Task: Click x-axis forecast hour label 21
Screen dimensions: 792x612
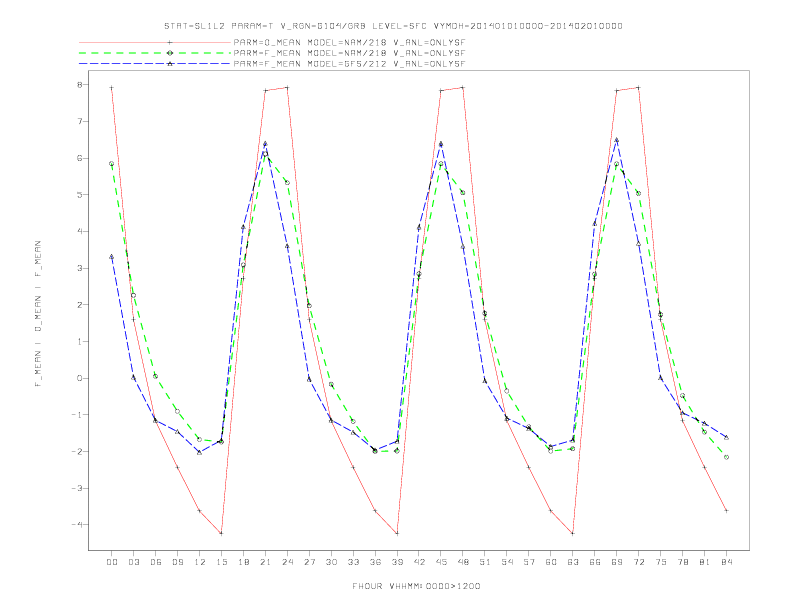Action: [265, 562]
